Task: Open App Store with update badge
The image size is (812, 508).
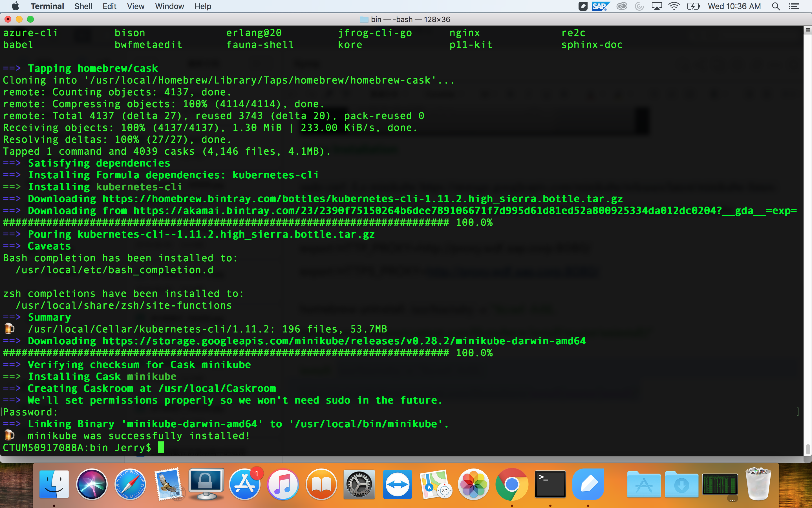Action: click(245, 484)
